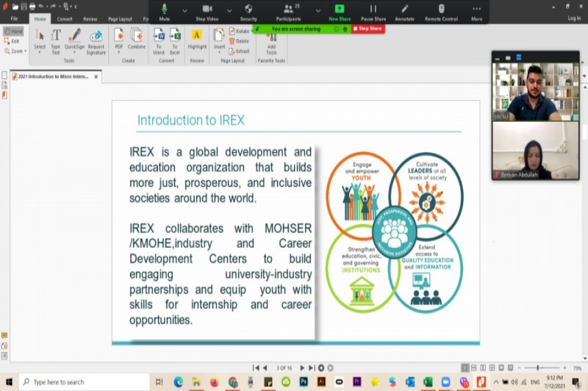Click the To Excel convert icon
The image size is (588, 391).
[x=175, y=36]
